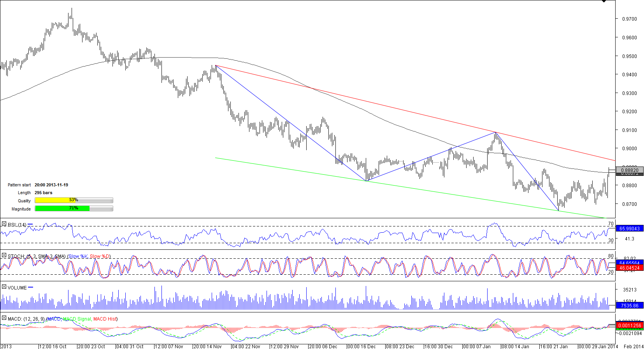Toggle the VOLUME panel box icon
Viewport: 644px width, 349px height.
tap(4, 287)
